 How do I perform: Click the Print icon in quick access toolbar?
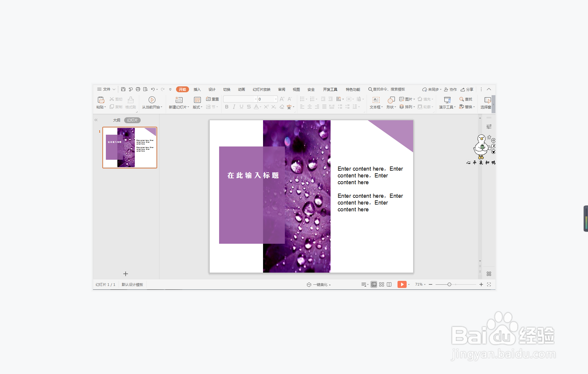coord(138,89)
